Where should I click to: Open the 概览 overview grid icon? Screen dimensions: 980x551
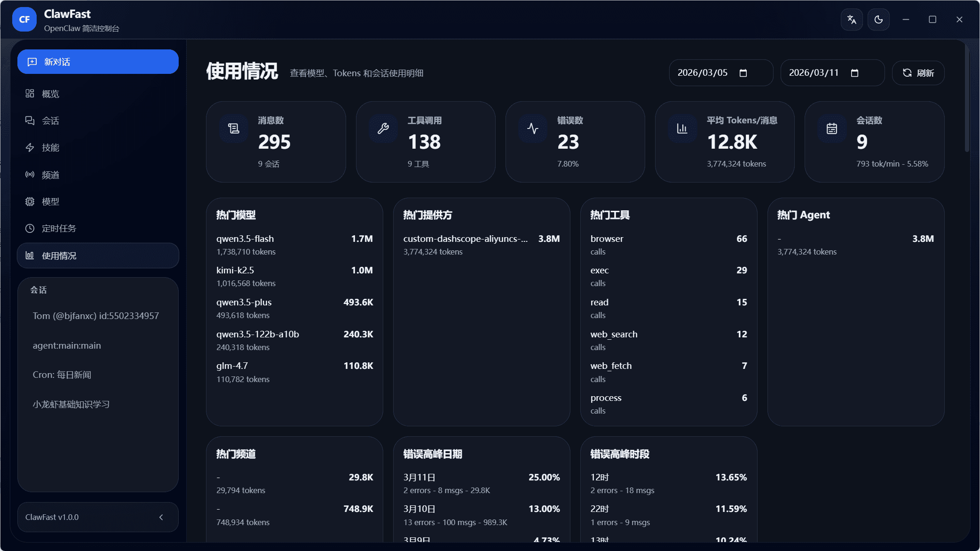(30, 93)
